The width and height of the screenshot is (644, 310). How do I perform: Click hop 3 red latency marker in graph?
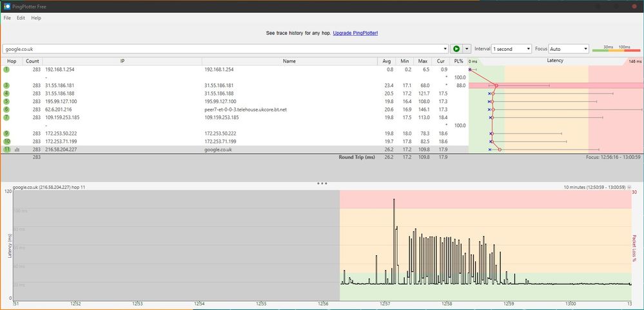496,86
